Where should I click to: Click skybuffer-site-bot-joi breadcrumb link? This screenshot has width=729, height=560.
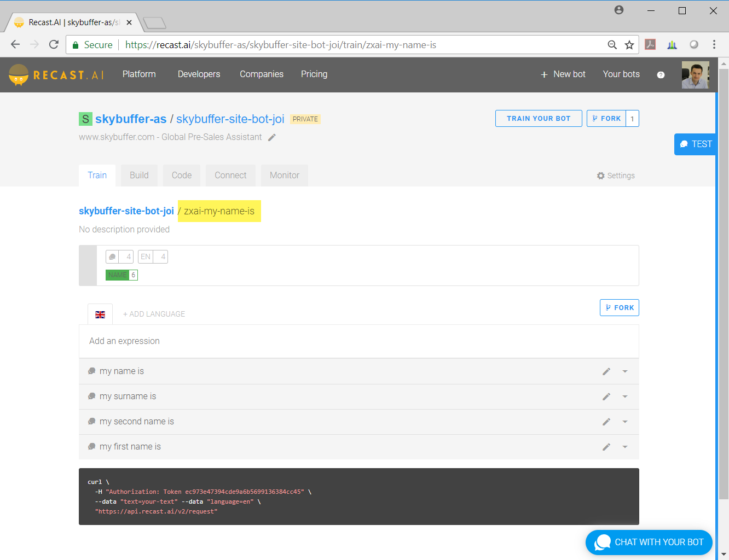pyautogui.click(x=126, y=211)
